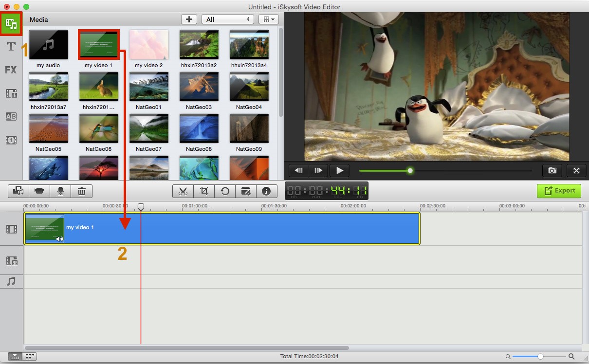Screen dimensions: 589x364
Task: Click the crop tool icon
Action: pos(204,191)
